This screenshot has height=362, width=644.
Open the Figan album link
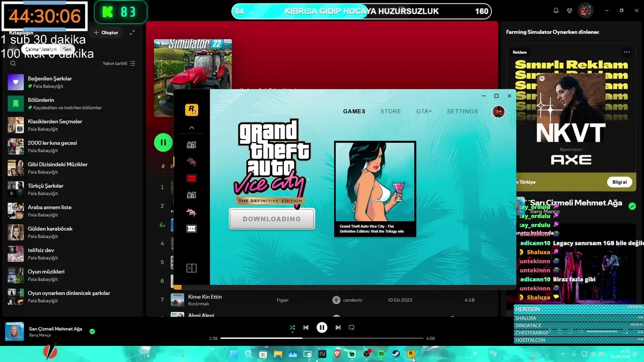(282, 300)
